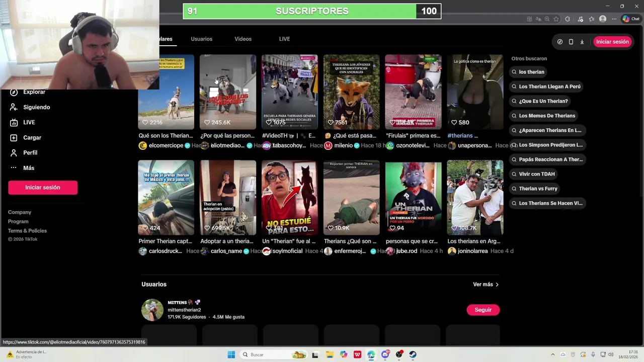Open the Cargar upload option
Screen dimensions: 644x362
26,138
